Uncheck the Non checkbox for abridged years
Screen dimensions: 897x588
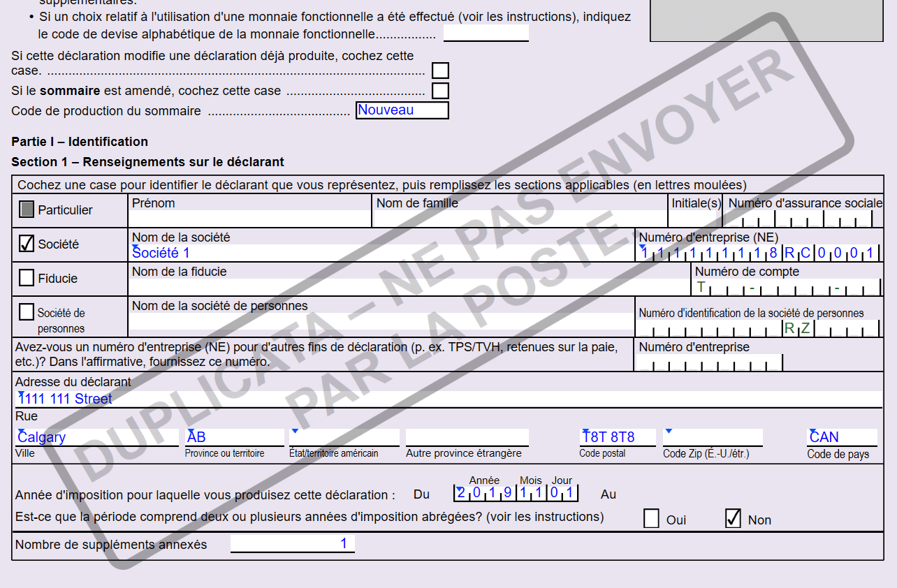733,519
